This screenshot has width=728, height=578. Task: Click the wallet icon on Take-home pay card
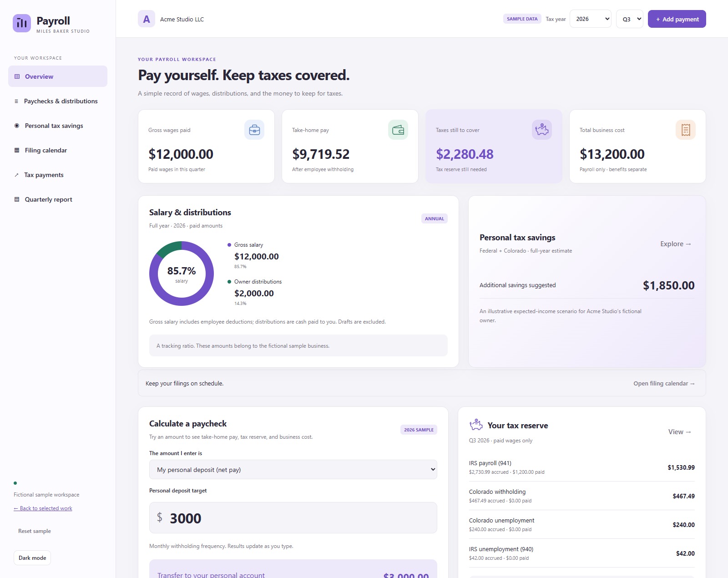[398, 130]
